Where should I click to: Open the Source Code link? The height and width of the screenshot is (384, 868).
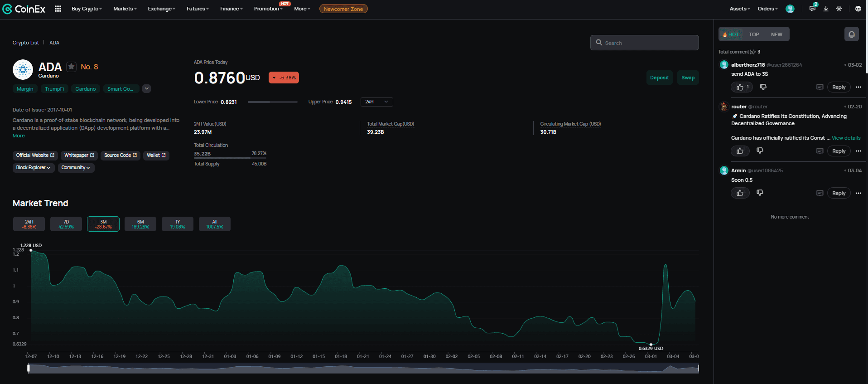(x=121, y=156)
